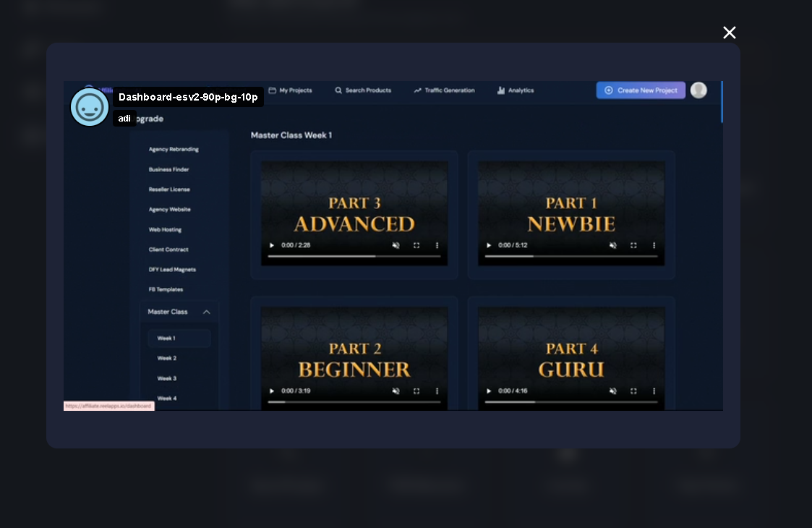Unmute the Part 3 Advanced video
Screen dimensions: 812x528
pos(396,245)
